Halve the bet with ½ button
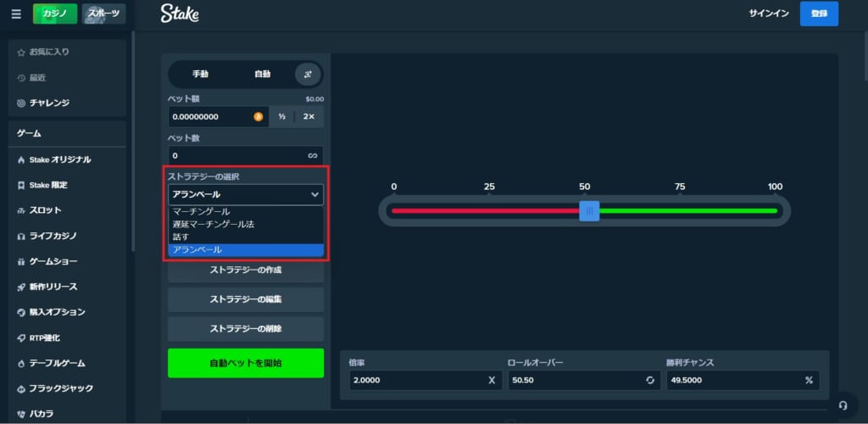The width and height of the screenshot is (868, 424). coord(281,117)
